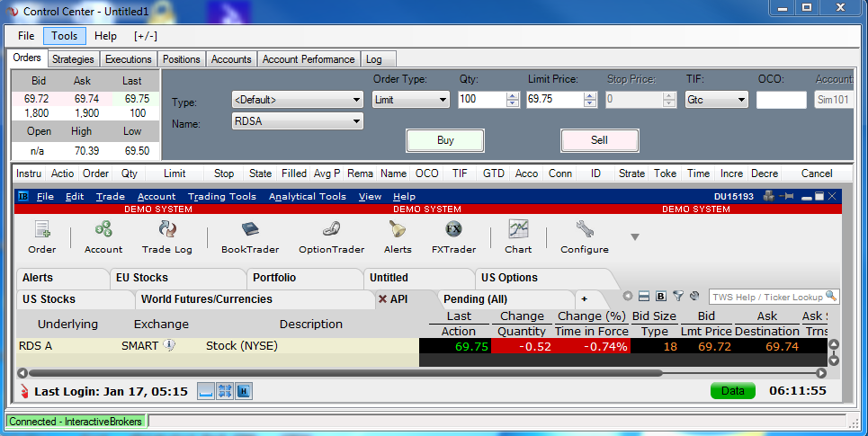Image resolution: width=868 pixels, height=436 pixels.
Task: Switch to the Log tab
Action: coord(378,59)
